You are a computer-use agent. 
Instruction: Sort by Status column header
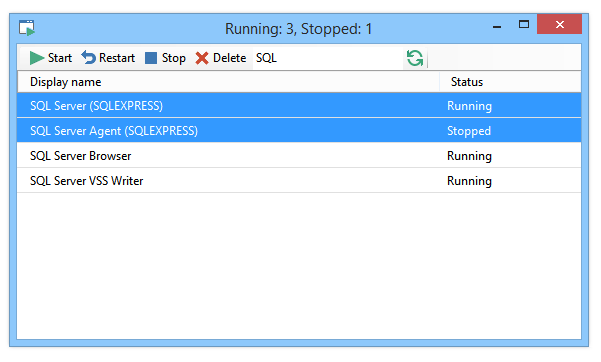click(x=510, y=82)
